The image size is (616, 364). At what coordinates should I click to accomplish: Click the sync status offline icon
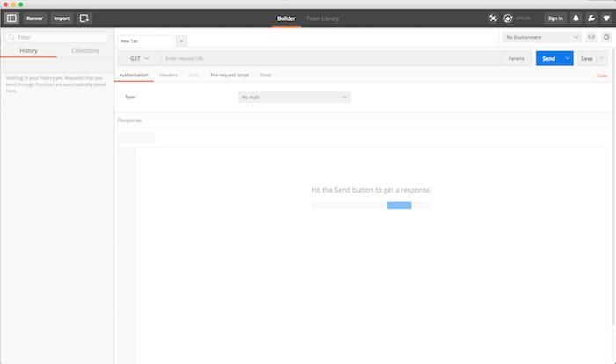pyautogui.click(x=508, y=18)
